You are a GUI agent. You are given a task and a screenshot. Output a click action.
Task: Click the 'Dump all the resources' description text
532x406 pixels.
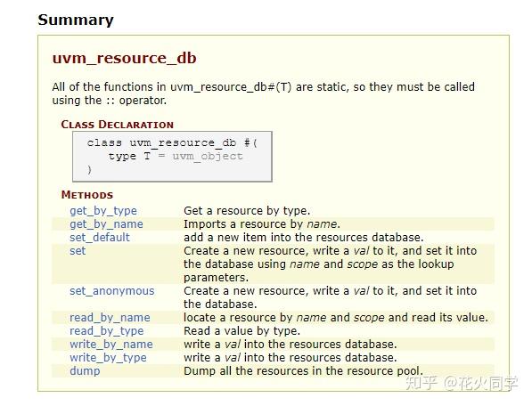pos(303,370)
